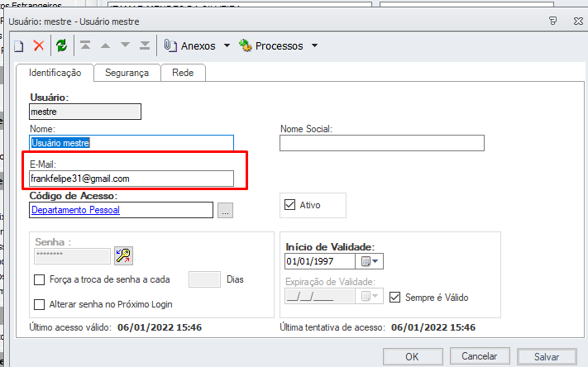Toggle Sempre é Válido checkbox
Viewport: 588px width, 367px height.
coord(394,298)
